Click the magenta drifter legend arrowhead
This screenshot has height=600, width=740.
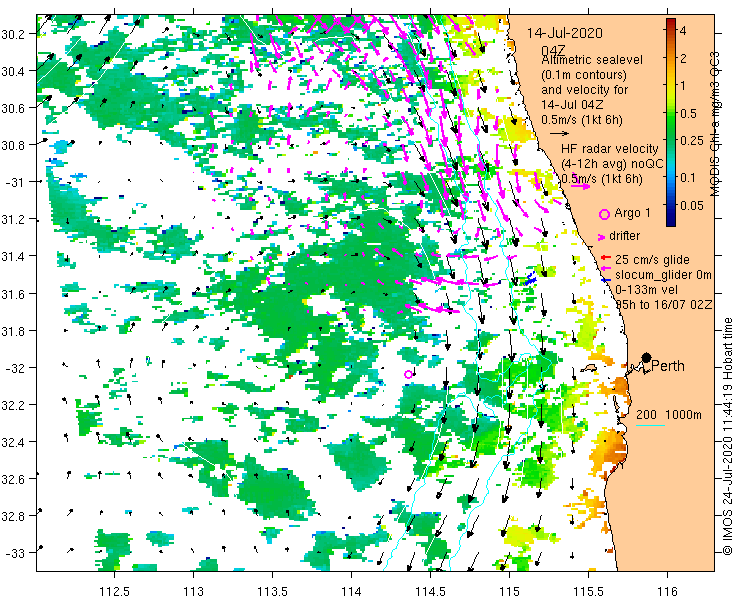602,237
